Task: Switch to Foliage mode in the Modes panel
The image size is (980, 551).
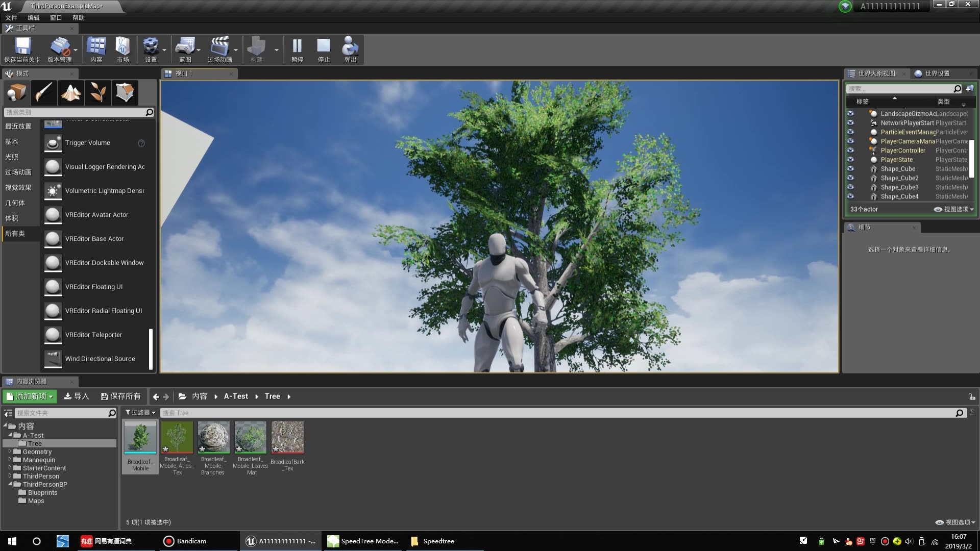Action: [98, 92]
